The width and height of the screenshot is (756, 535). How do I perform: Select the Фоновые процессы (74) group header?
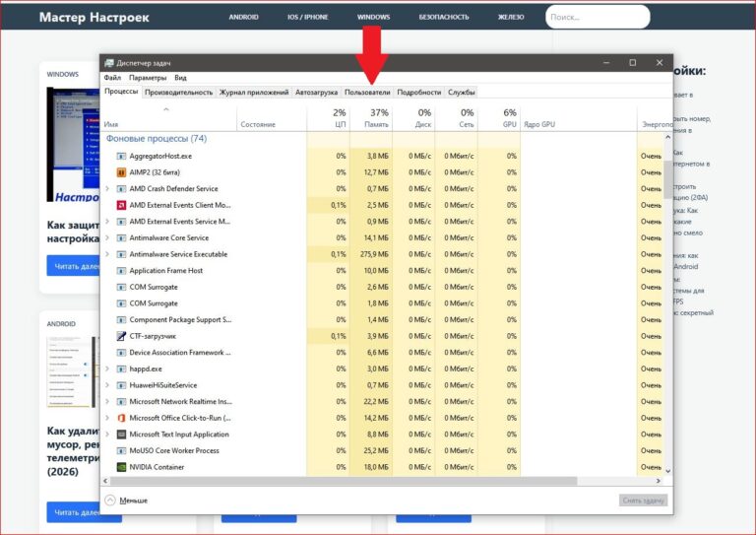click(157, 139)
